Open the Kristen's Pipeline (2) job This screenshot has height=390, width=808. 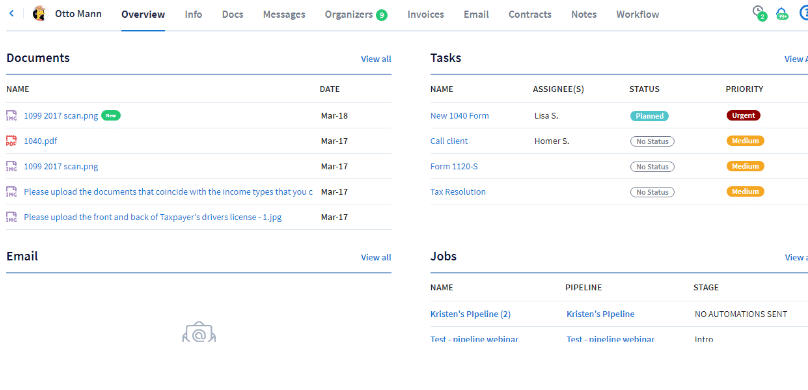470,314
